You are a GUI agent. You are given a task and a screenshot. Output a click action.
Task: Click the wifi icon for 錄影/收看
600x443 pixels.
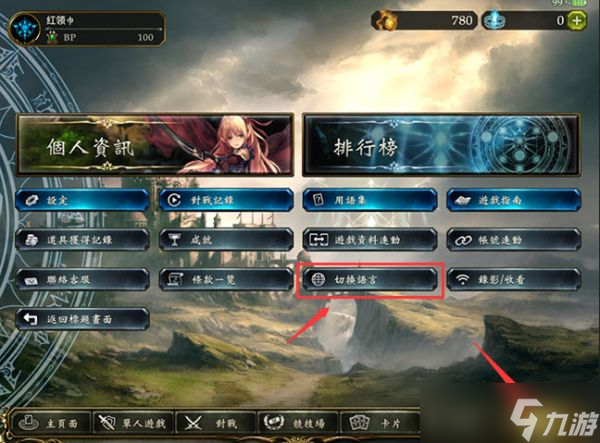coord(462,279)
